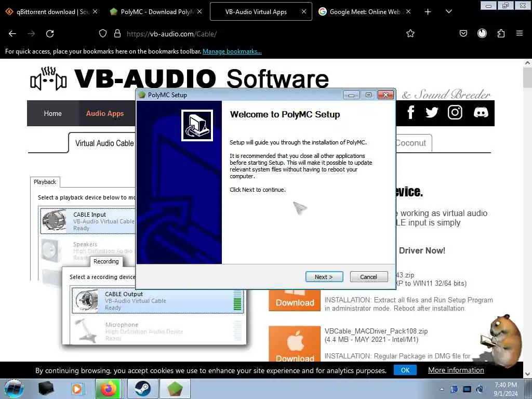Show hidden system tray icons arrow
532x399 pixels.
[x=442, y=389]
